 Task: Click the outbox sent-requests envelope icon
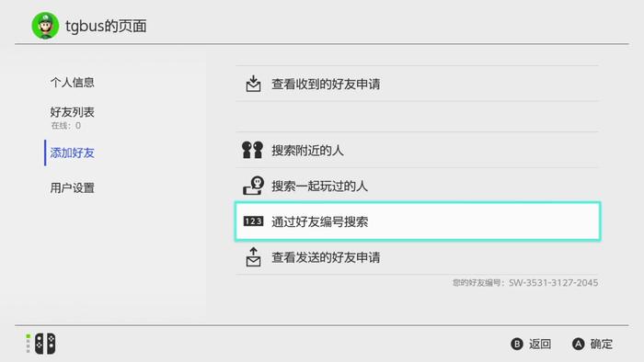[253, 257]
